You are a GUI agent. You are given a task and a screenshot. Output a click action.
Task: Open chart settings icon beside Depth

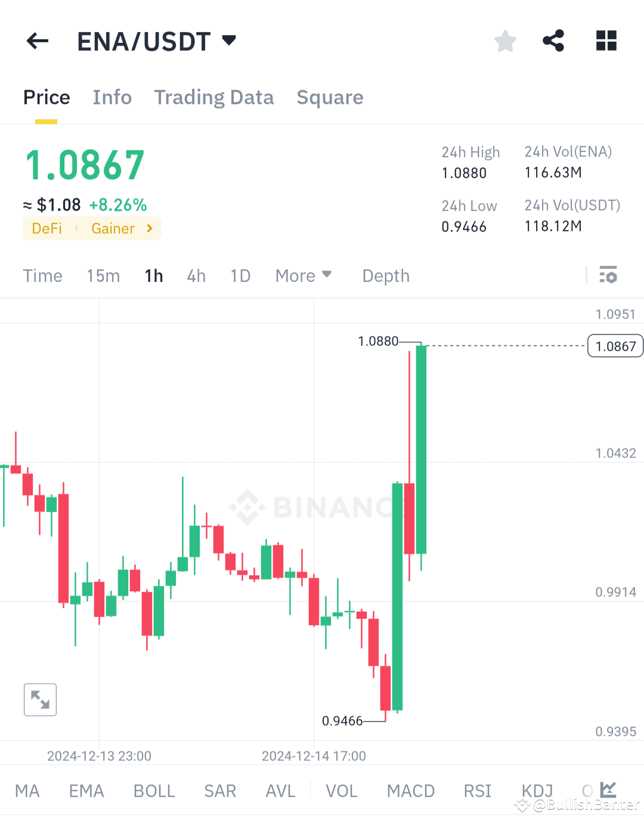point(609,275)
